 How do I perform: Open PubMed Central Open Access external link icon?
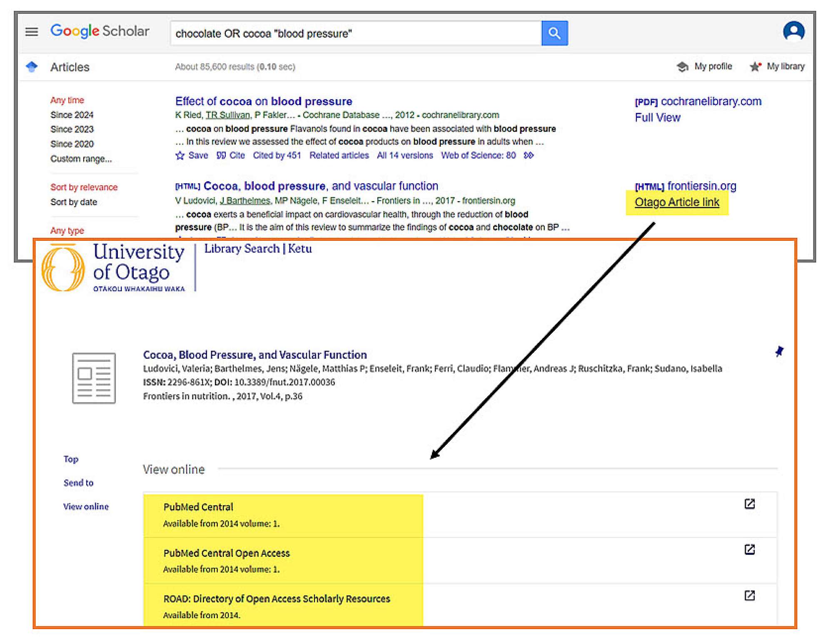click(749, 549)
